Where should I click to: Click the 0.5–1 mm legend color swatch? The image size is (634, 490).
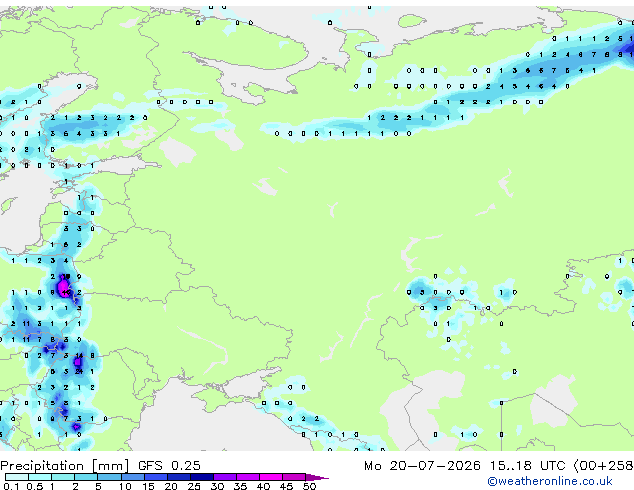coord(40,477)
